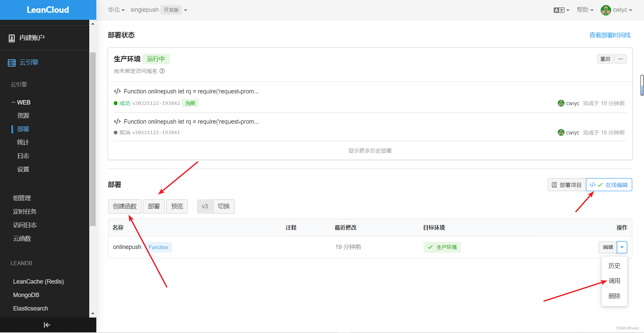Click the version text v20221122-193841
The image size is (644, 333).
tap(156, 132)
